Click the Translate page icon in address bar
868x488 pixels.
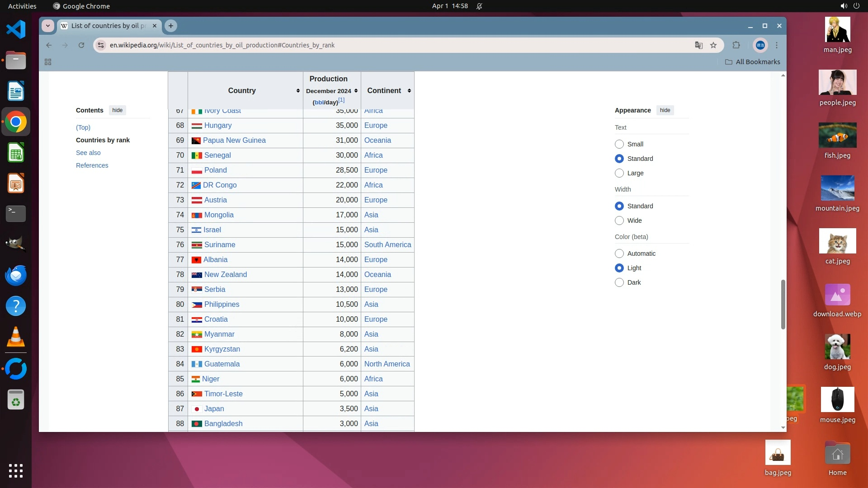click(x=698, y=45)
